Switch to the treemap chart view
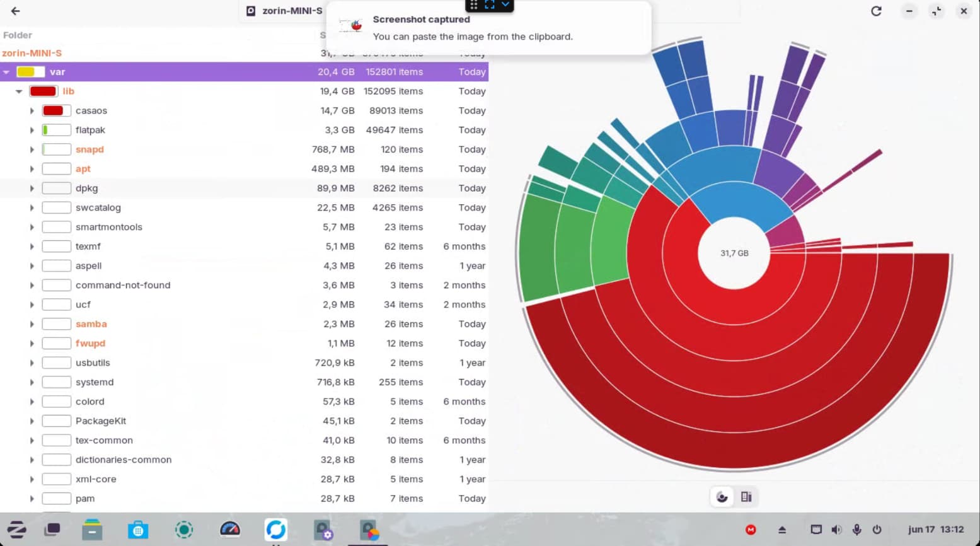 tap(746, 497)
